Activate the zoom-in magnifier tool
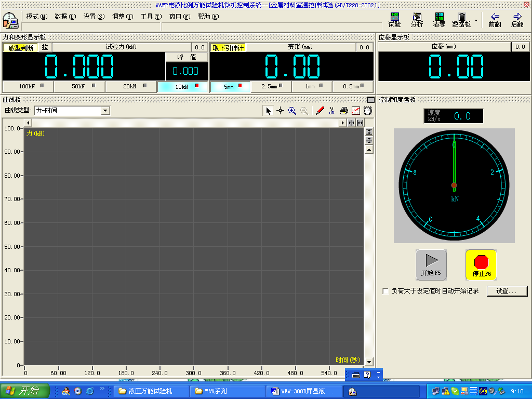Viewport: 532px width, 399px height. 292,111
